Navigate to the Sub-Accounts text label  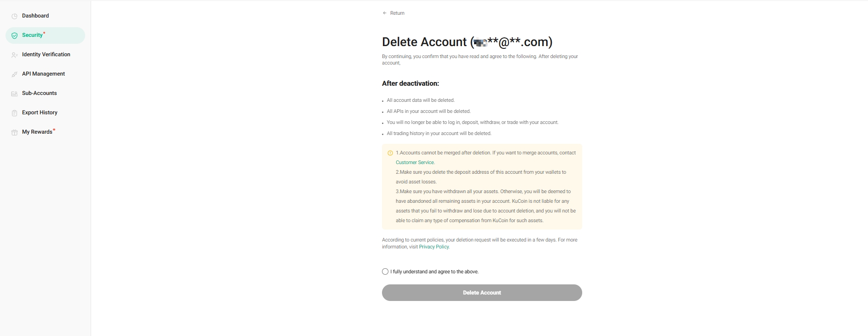40,93
